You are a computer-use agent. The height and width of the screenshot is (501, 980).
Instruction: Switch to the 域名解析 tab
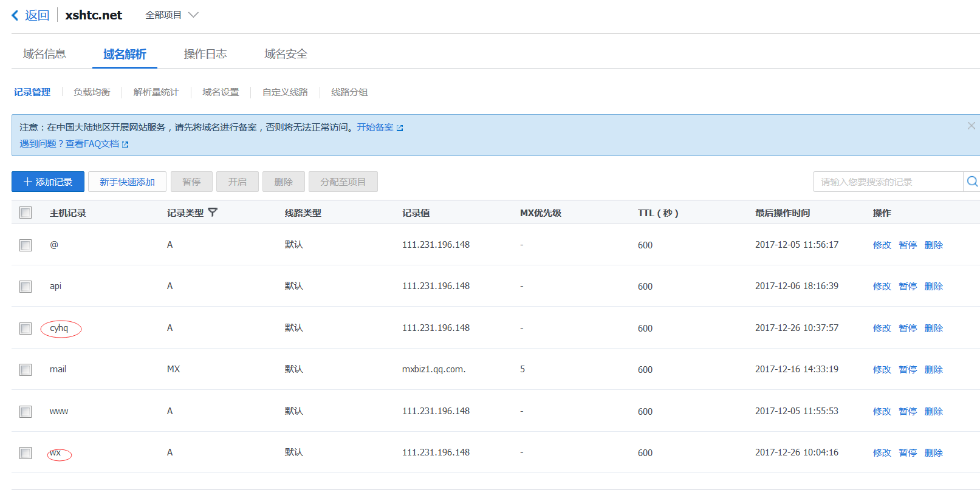[x=125, y=54]
